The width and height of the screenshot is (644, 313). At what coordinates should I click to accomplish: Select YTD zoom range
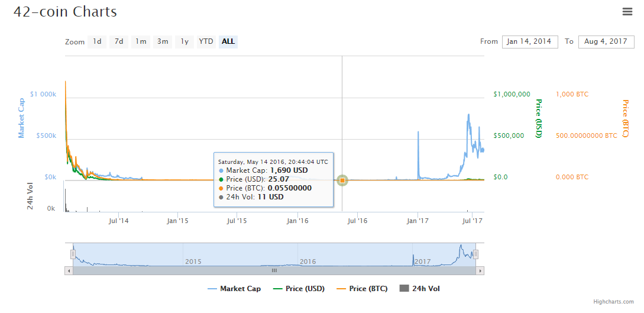coord(206,41)
